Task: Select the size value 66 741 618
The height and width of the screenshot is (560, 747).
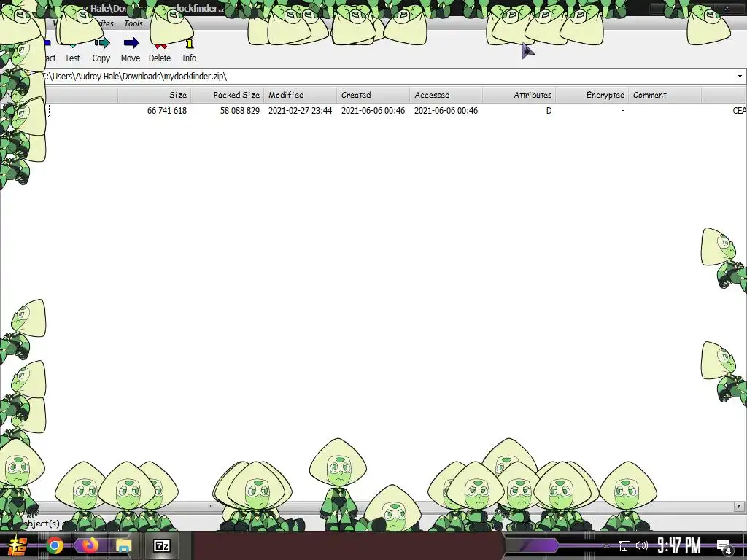Action: click(x=167, y=111)
